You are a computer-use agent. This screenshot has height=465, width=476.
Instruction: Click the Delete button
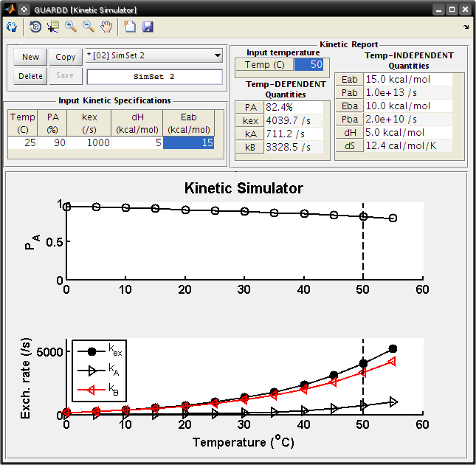tap(30, 76)
